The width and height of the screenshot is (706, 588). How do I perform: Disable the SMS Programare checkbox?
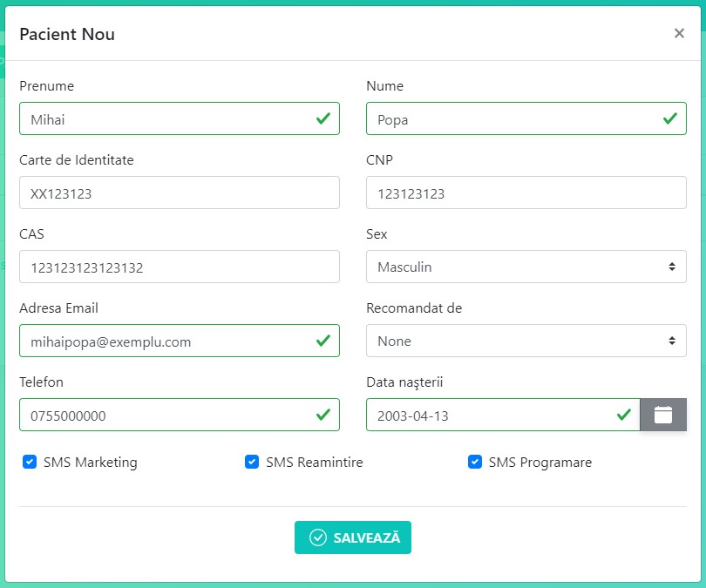pos(475,462)
